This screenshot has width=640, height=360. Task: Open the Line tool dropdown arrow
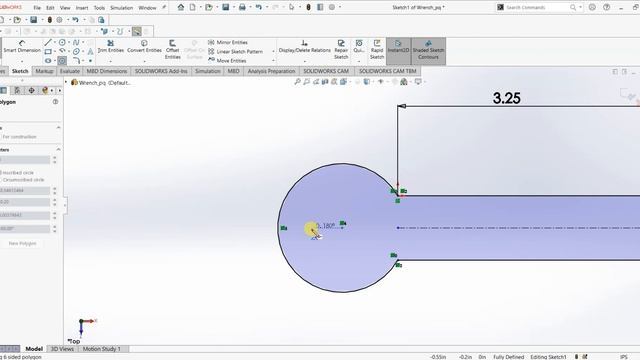pos(54,42)
